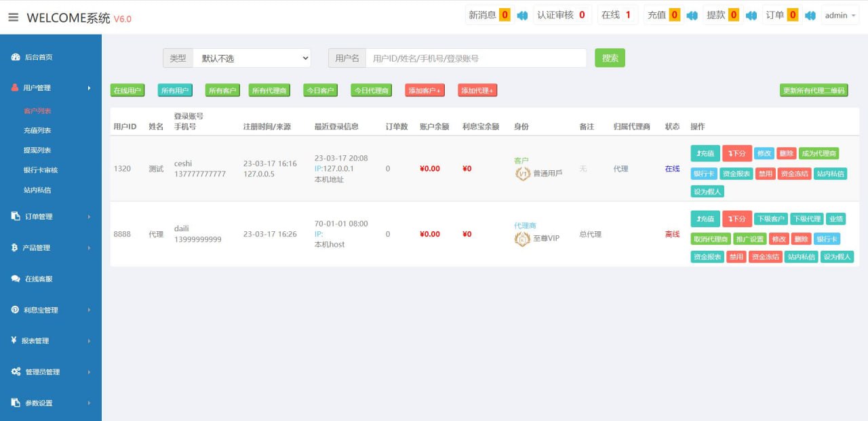This screenshot has width=868, height=421.
Task: Click the 在线客服 chat bubble icon
Action: click(16, 279)
